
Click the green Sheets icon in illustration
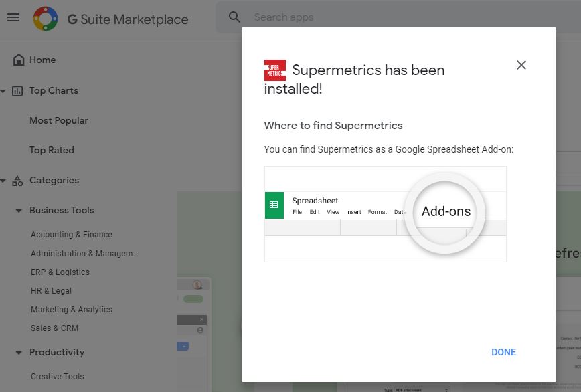click(274, 205)
